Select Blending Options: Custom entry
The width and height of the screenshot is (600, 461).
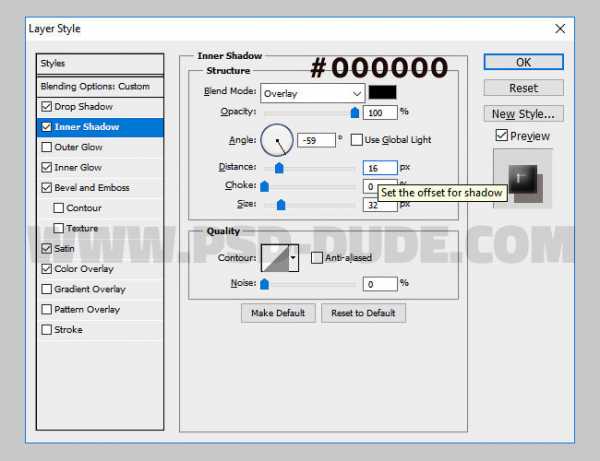pyautogui.click(x=98, y=87)
